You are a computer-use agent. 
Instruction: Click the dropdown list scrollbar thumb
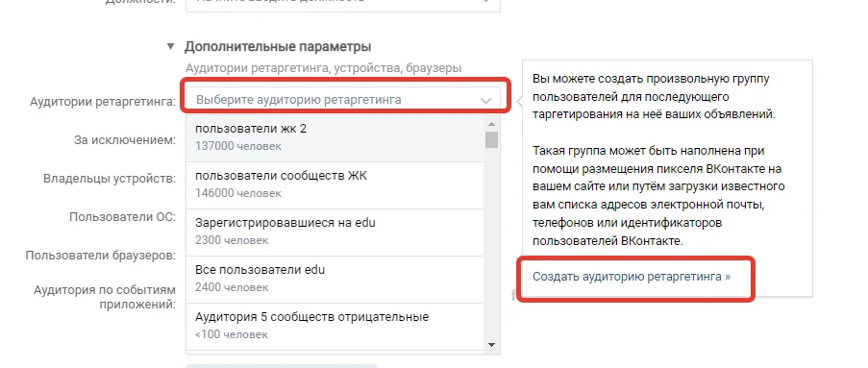point(491,139)
